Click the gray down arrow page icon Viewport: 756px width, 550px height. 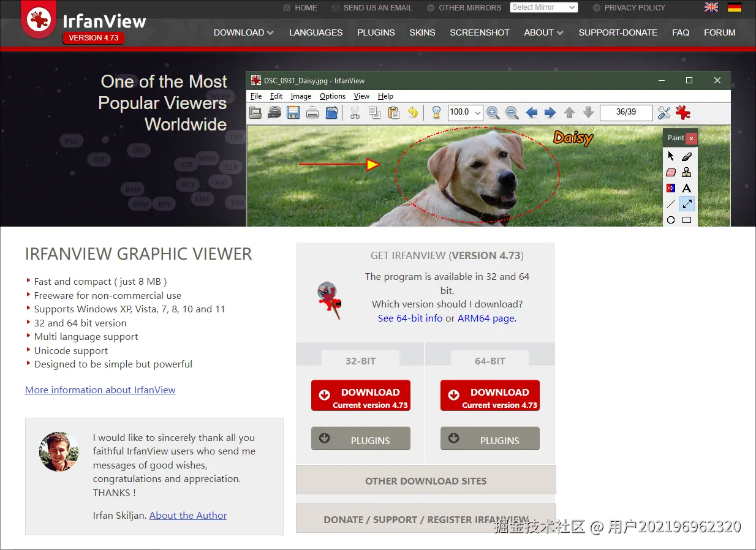[x=589, y=113]
